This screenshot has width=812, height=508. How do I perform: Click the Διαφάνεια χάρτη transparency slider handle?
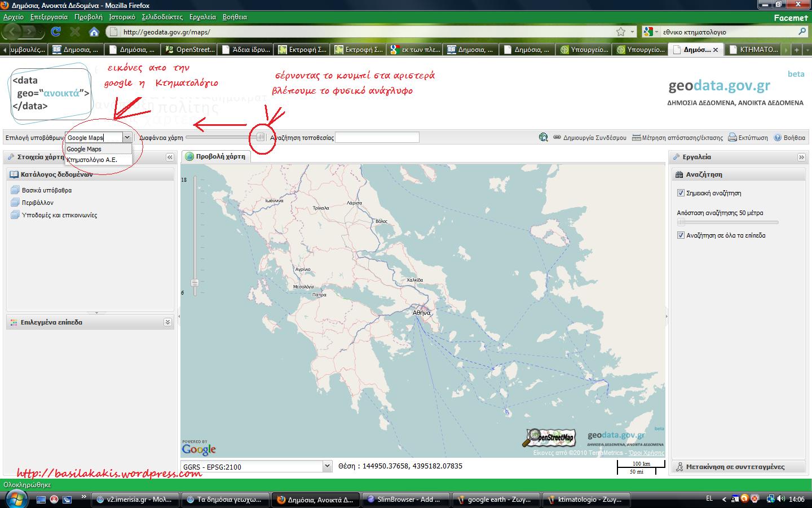[261, 137]
